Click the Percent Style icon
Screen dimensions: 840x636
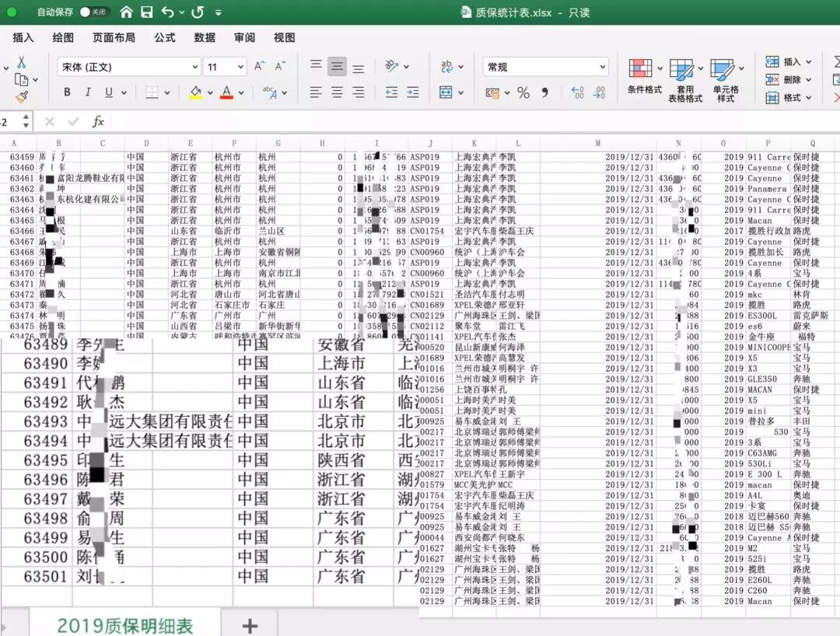[523, 93]
